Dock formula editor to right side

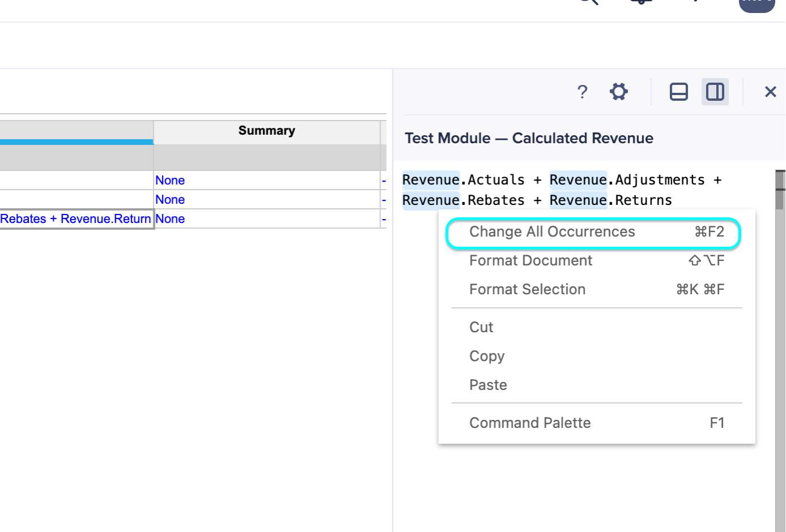pyautogui.click(x=715, y=92)
